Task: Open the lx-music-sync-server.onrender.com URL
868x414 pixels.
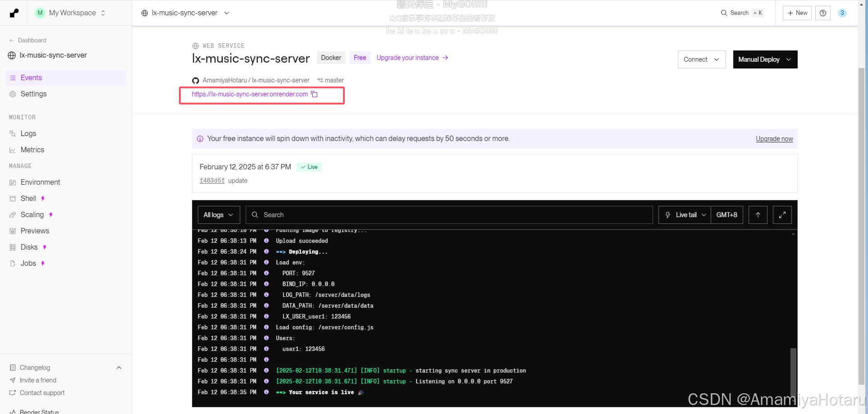Action: (250, 94)
